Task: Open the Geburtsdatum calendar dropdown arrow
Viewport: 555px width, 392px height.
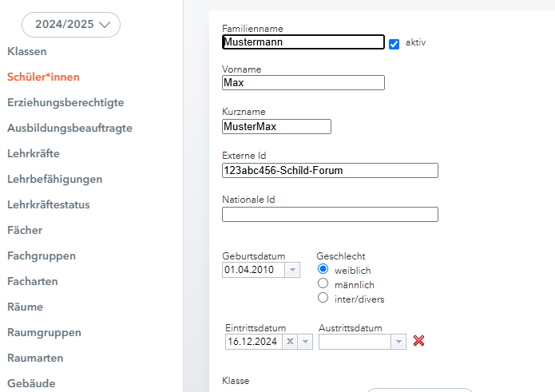Action: [292, 270]
